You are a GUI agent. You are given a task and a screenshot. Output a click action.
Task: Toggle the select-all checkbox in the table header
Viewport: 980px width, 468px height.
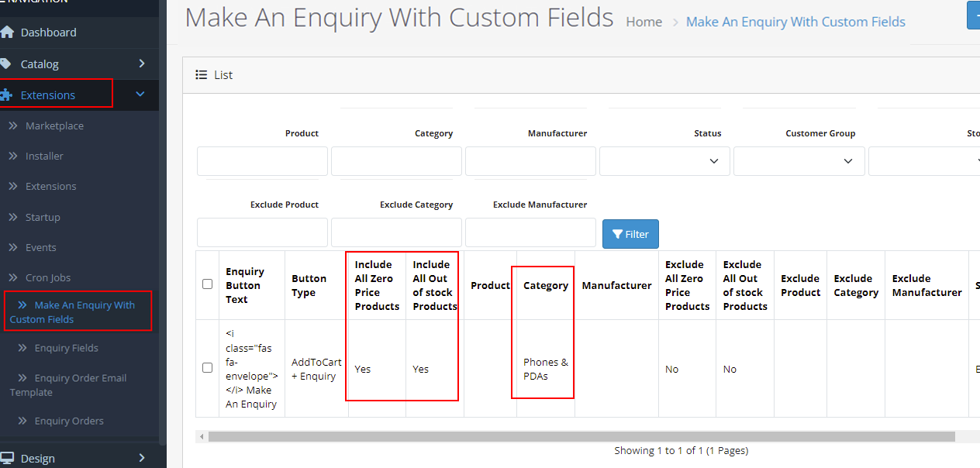click(x=207, y=283)
